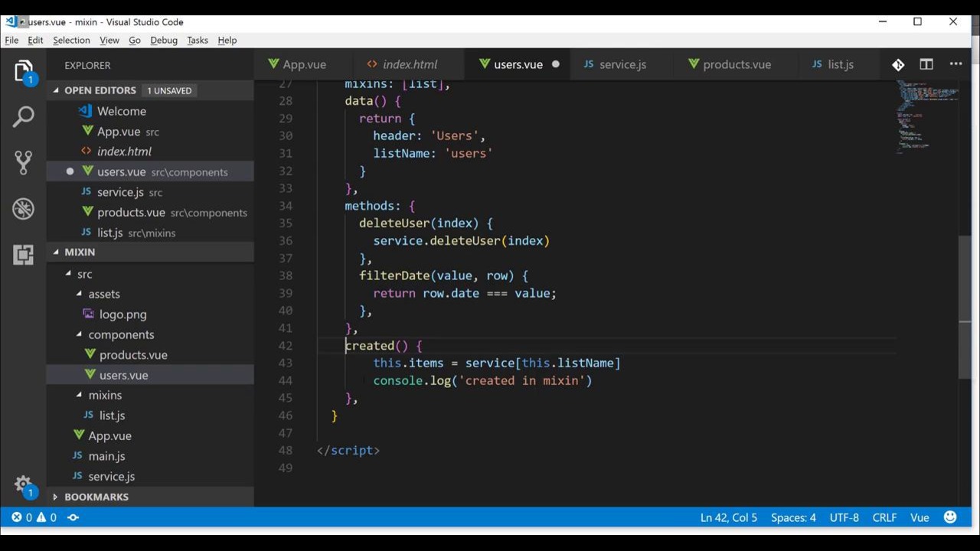
Task: Switch to the service.js tab
Action: [622, 65]
